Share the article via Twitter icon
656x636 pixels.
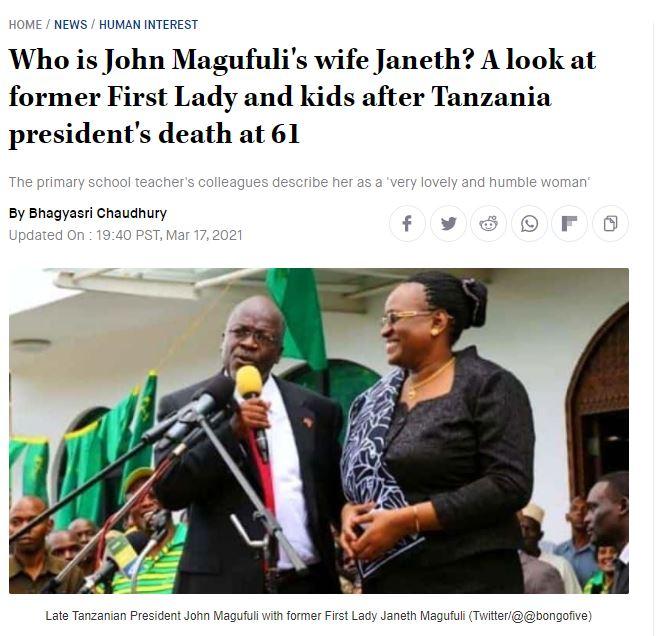pyautogui.click(x=448, y=223)
